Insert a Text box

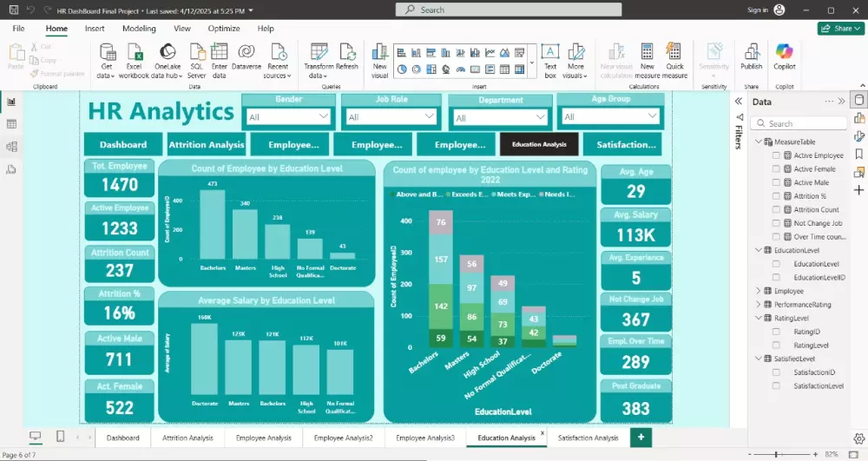pos(549,61)
